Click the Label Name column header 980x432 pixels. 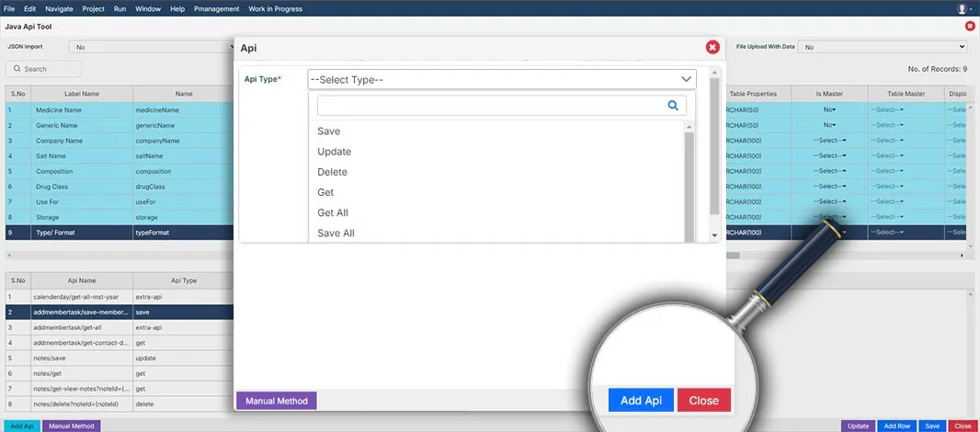coord(82,94)
